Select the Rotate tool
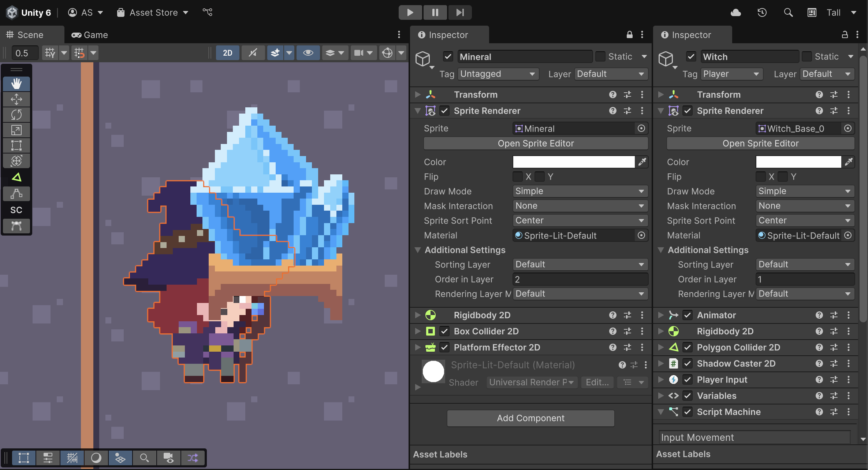This screenshot has height=470, width=868. click(x=16, y=115)
